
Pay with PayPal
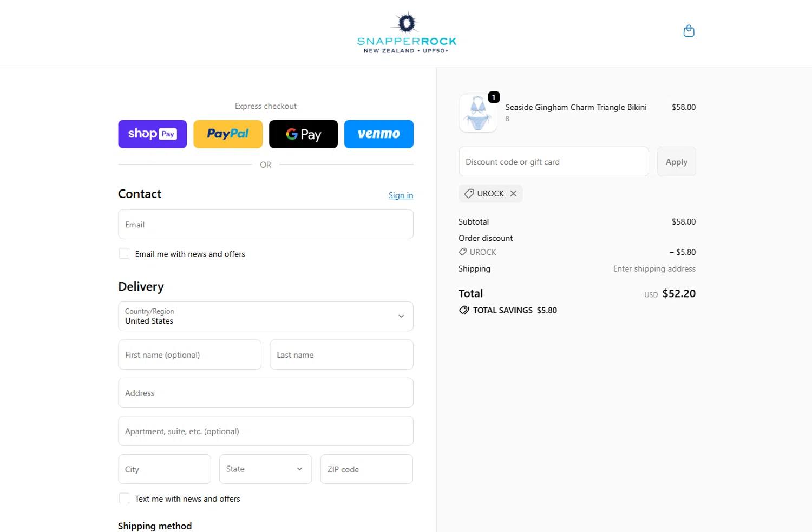click(228, 134)
